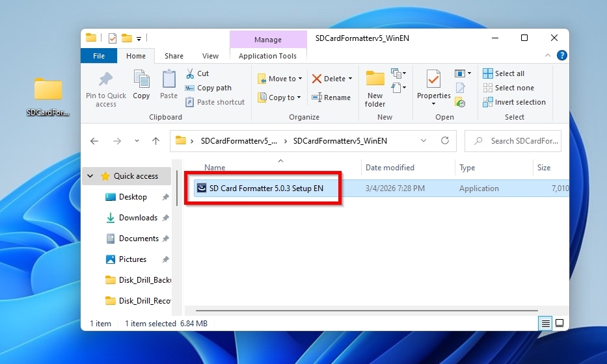Click Invert selection
Viewport: 607px width, 364px height.
click(514, 102)
